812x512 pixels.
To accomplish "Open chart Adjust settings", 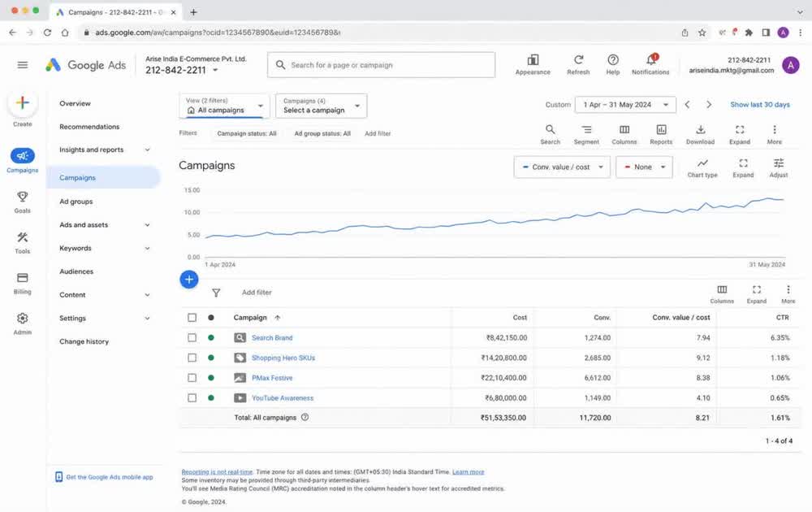I will pyautogui.click(x=779, y=163).
